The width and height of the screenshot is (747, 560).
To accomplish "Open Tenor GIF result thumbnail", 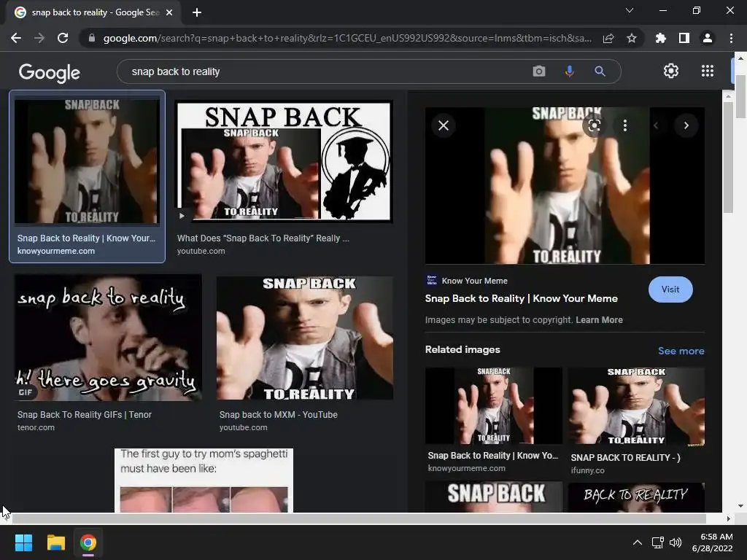I will coord(108,338).
